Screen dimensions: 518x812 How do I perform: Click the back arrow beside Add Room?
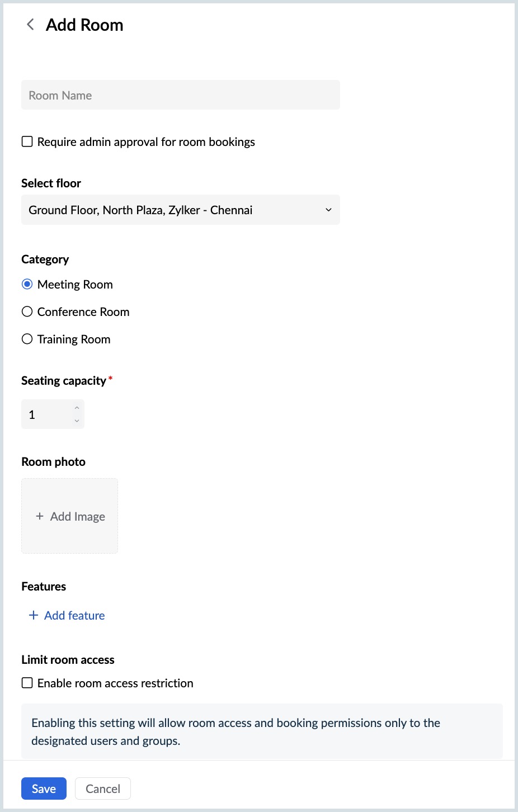tap(30, 25)
